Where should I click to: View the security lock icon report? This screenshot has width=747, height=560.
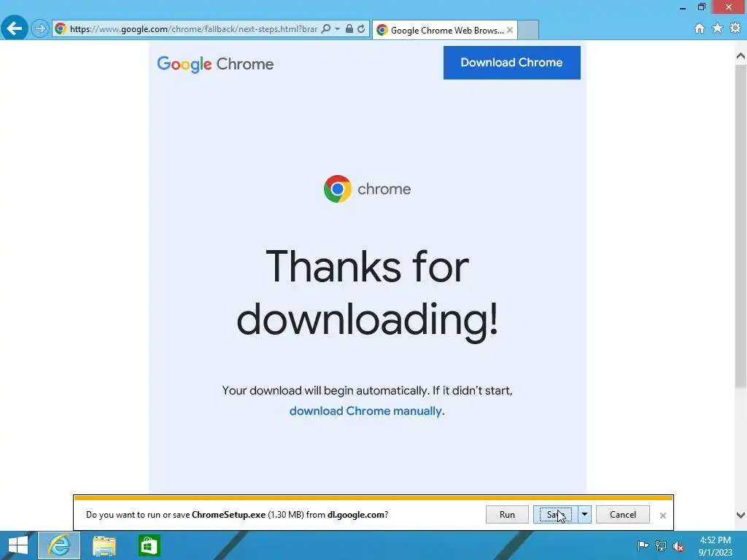click(349, 29)
